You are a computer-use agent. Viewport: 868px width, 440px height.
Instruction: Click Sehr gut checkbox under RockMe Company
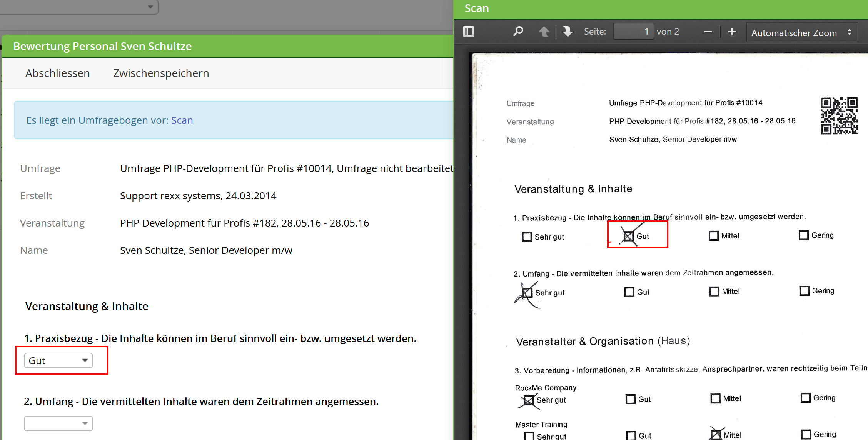(x=529, y=400)
